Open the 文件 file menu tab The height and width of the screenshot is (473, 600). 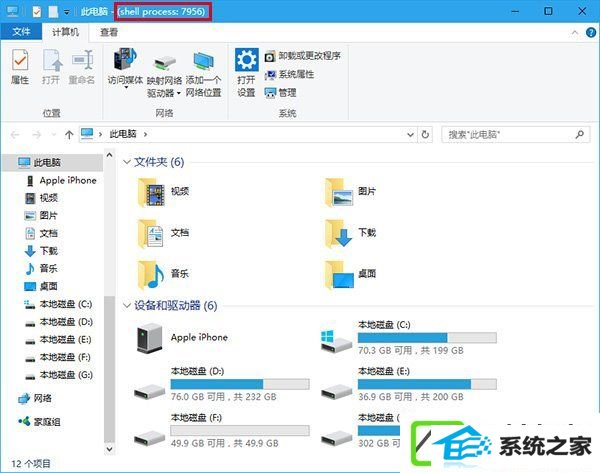coord(21,32)
